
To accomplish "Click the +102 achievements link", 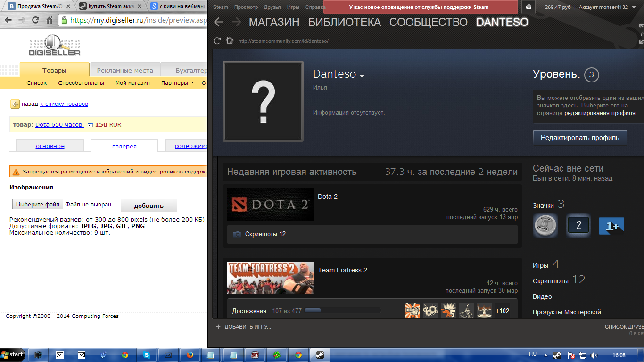I will point(502,311).
